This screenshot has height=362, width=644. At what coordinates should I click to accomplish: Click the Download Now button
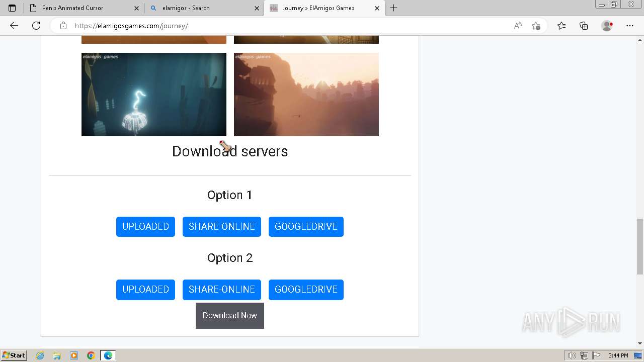pos(230,316)
